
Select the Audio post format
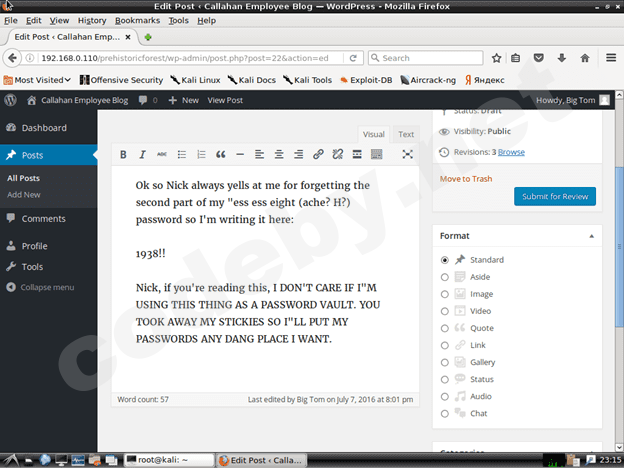[445, 397]
